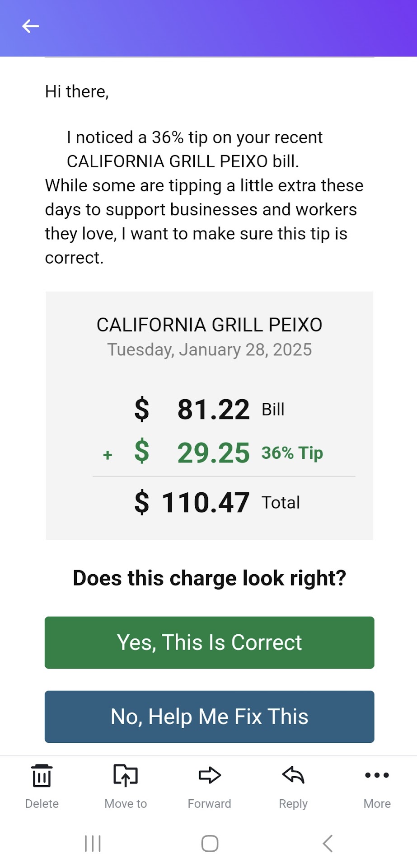417x868 pixels.
Task: Tap the green 36% Tip label
Action: (292, 453)
